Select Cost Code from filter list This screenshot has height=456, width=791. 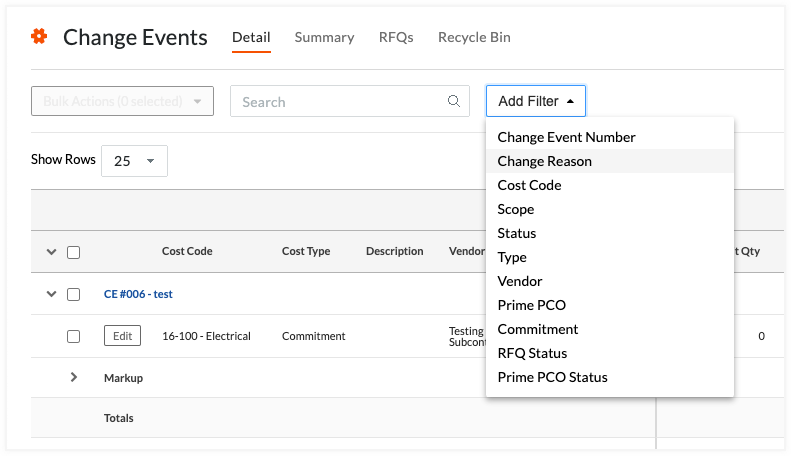530,185
